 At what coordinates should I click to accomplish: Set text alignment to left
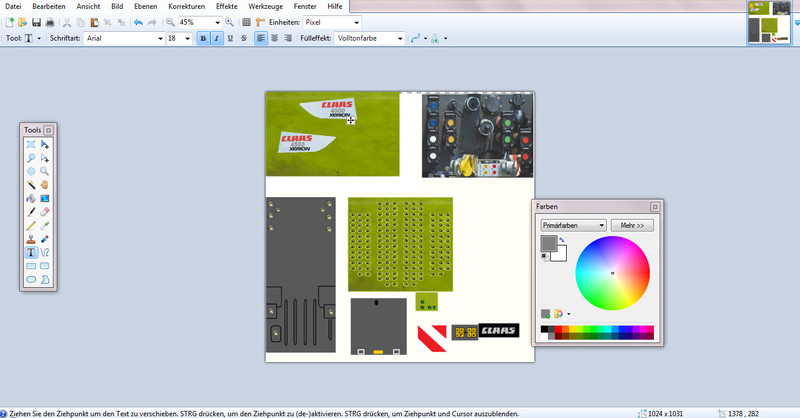[261, 38]
